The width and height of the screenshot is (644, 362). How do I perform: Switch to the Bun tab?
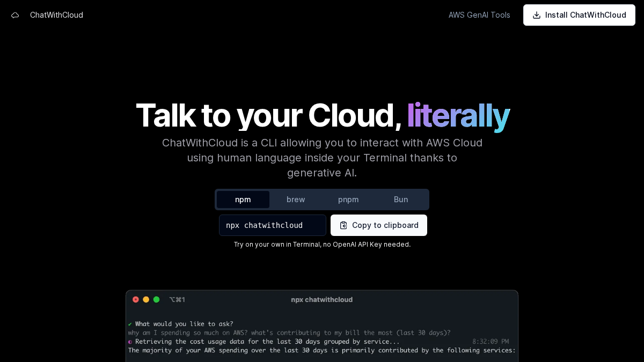[401, 200]
